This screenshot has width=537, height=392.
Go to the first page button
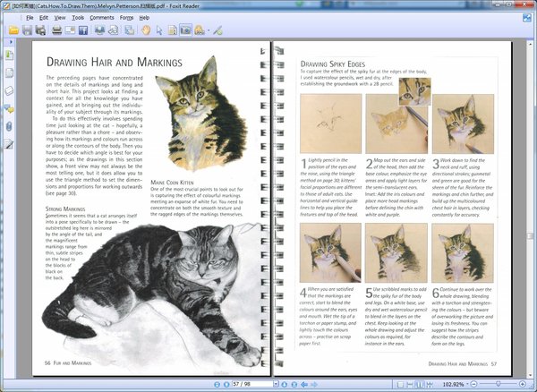(x=217, y=385)
